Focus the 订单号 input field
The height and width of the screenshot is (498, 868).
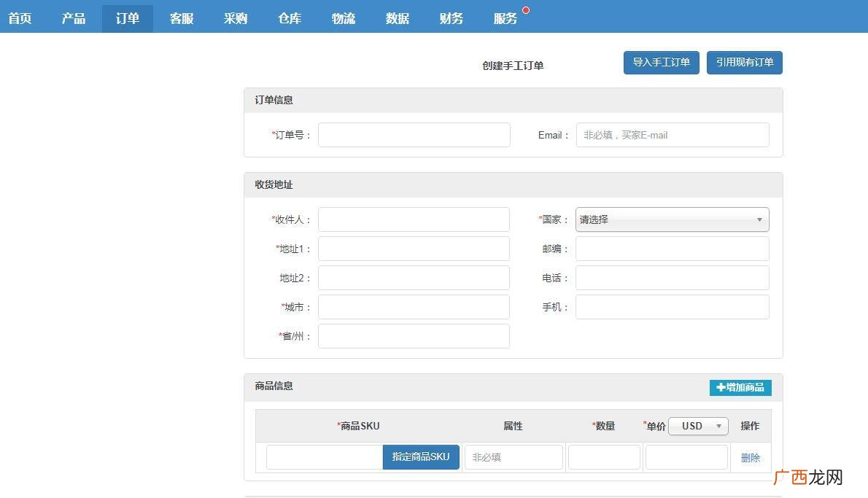[x=414, y=135]
